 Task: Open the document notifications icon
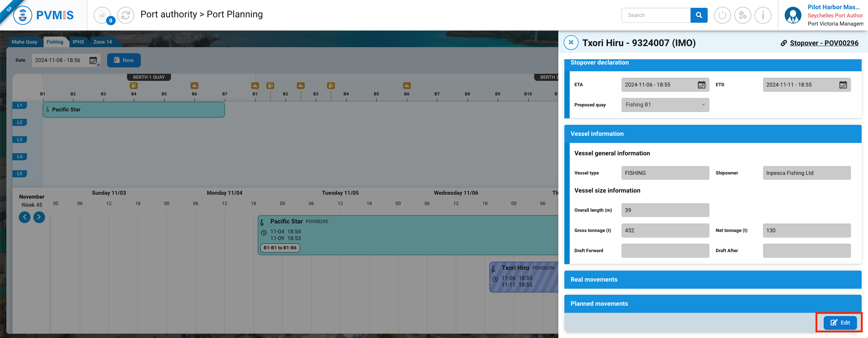coord(103,15)
